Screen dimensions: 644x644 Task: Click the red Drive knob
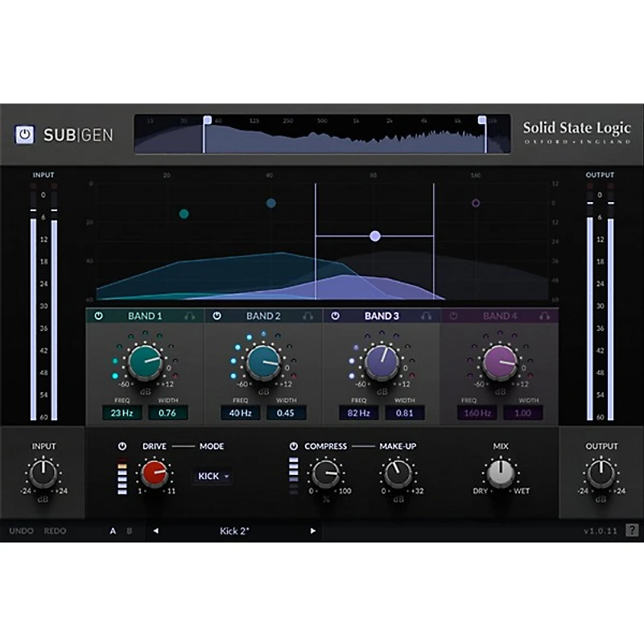coord(155,473)
